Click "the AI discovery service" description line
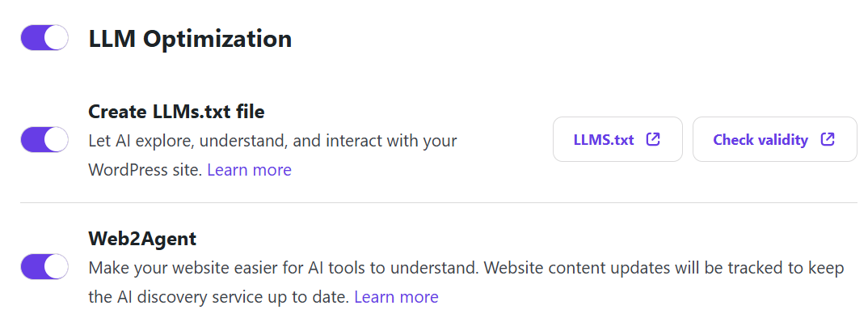 point(218,297)
